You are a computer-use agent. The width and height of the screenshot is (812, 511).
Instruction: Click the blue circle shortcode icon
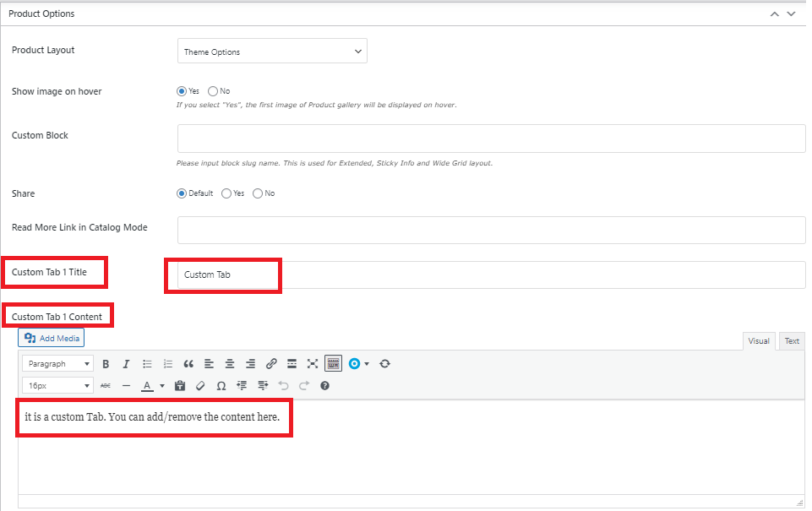pos(354,364)
